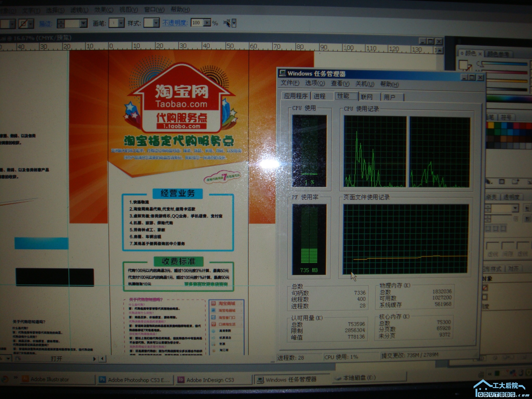Open the 描边 stroke weight dropdown
The width and height of the screenshot is (532, 399).
pyautogui.click(x=83, y=23)
